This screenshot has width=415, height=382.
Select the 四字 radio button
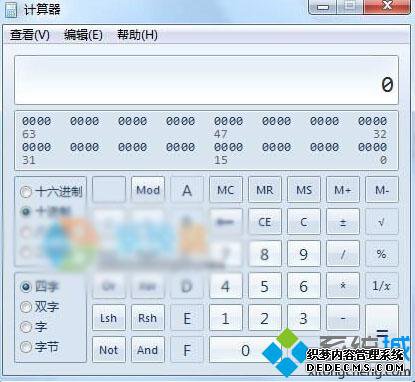40,287
